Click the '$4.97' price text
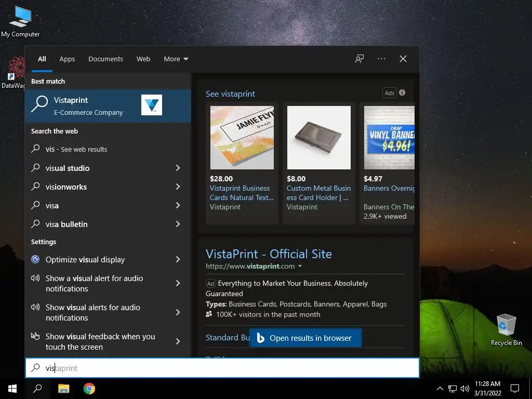The image size is (532, 399). pos(373,179)
